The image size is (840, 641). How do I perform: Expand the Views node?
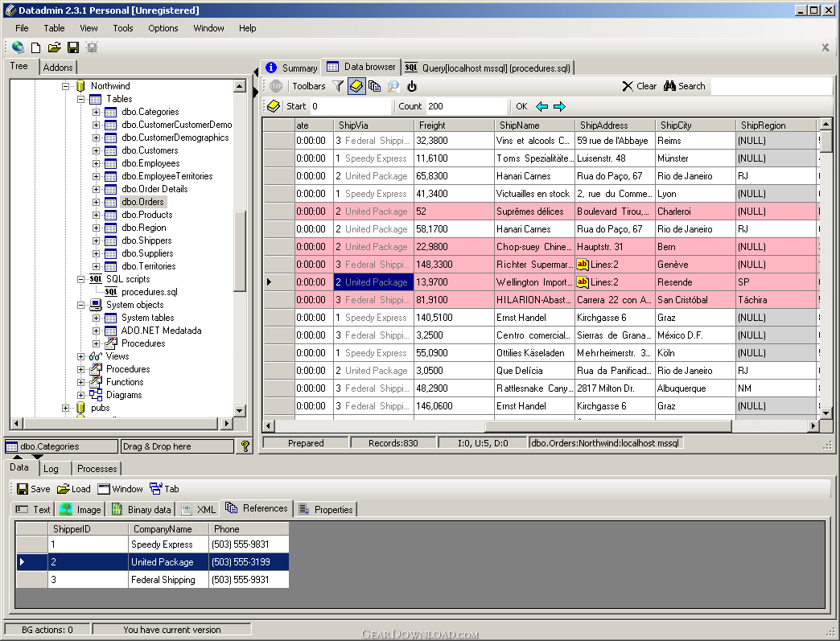click(x=80, y=356)
